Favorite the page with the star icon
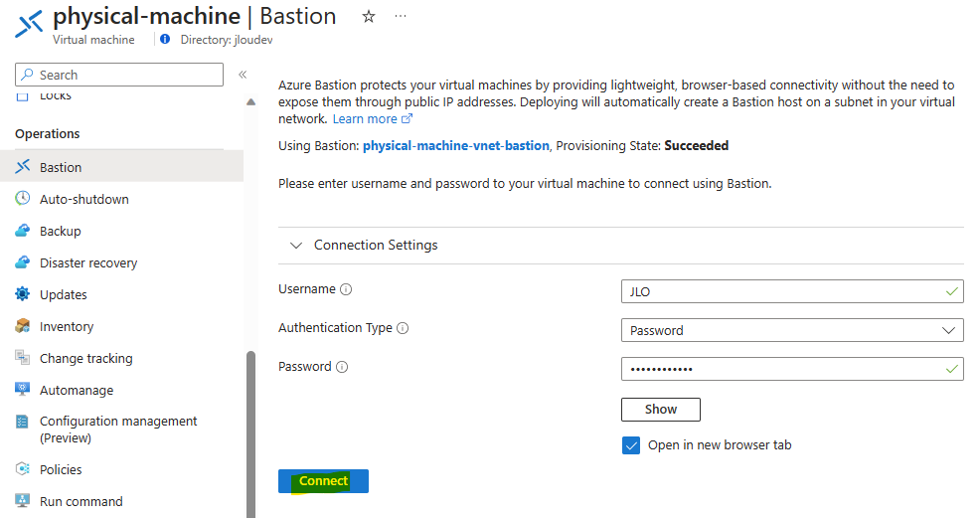This screenshot has width=980, height=518. click(369, 17)
